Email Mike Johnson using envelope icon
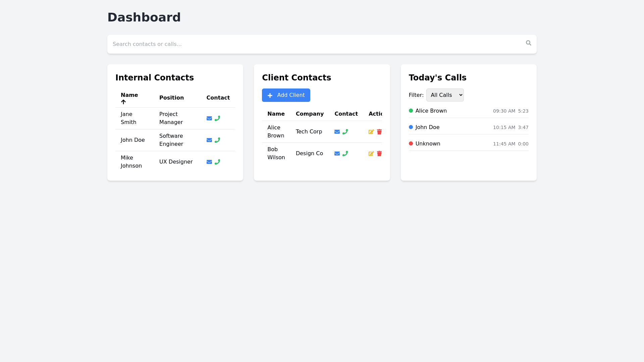The height and width of the screenshot is (362, 644). pyautogui.click(x=209, y=162)
